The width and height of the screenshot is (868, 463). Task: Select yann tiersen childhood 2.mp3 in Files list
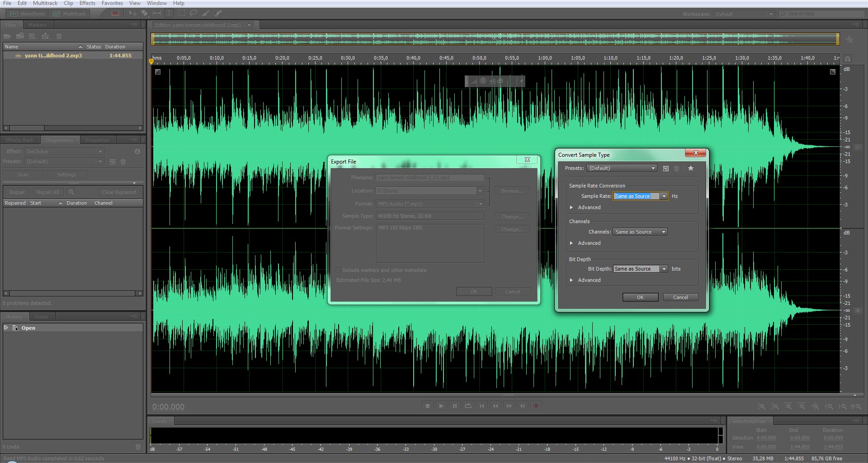tap(53, 56)
